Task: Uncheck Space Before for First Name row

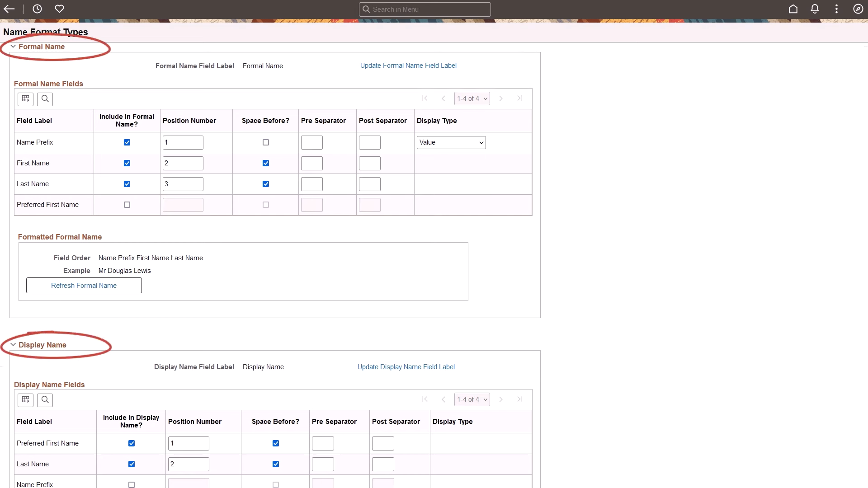Action: (265, 163)
